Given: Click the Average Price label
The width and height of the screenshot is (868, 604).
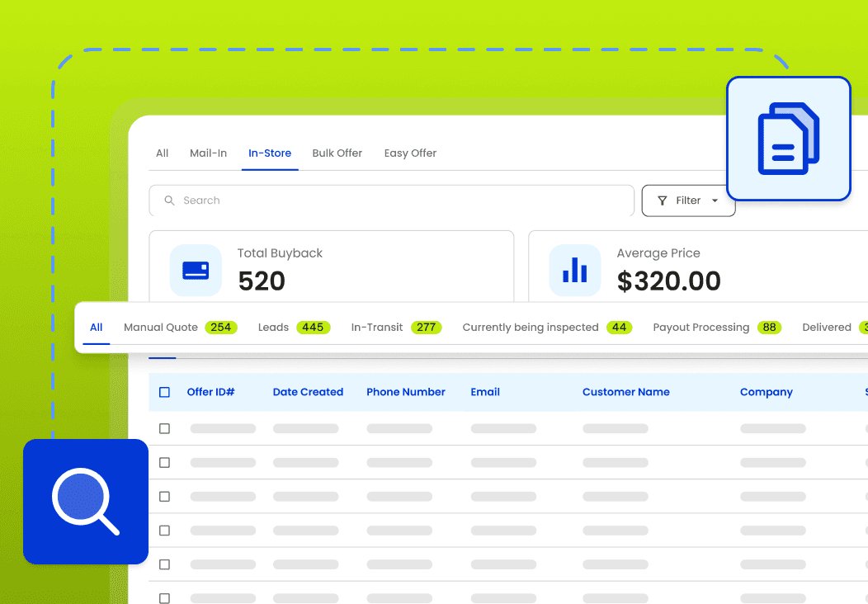Looking at the screenshot, I should pyautogui.click(x=658, y=253).
